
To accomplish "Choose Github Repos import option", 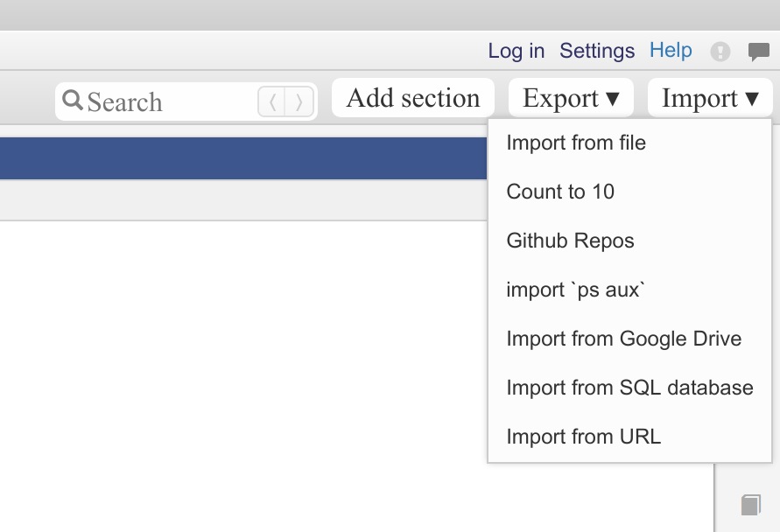I will tap(570, 241).
